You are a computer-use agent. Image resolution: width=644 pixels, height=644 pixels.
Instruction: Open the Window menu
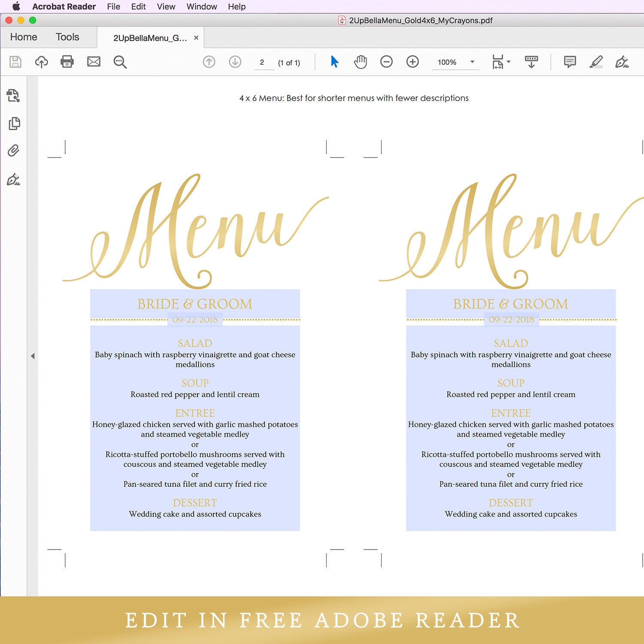click(202, 6)
